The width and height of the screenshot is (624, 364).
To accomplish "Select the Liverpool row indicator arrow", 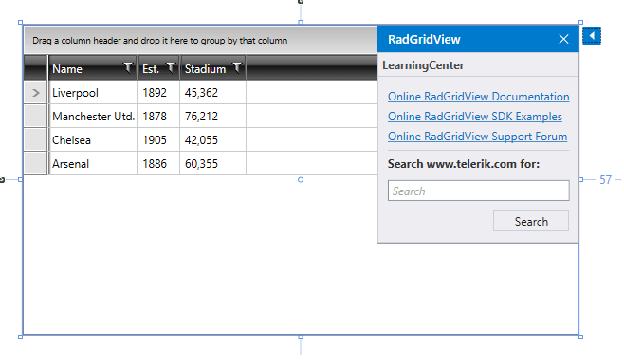I will click(35, 93).
